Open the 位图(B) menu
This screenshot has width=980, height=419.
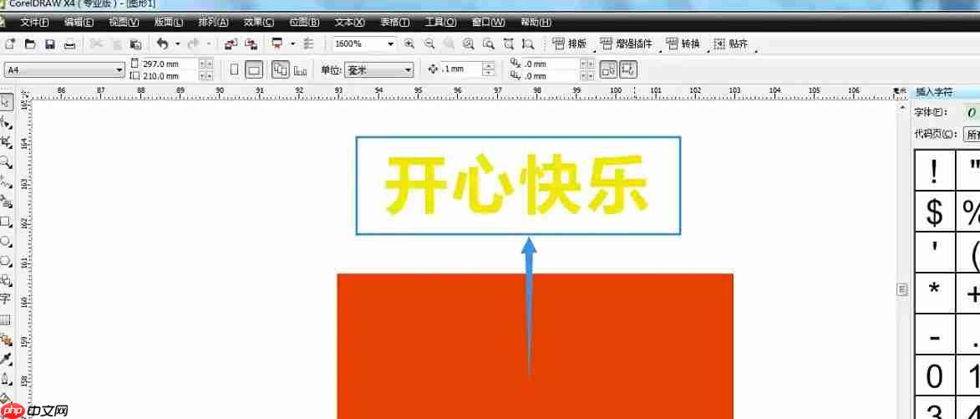(304, 23)
